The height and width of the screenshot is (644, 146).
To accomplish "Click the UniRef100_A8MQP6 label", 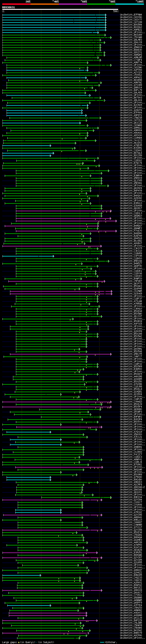I will coord(131,55).
